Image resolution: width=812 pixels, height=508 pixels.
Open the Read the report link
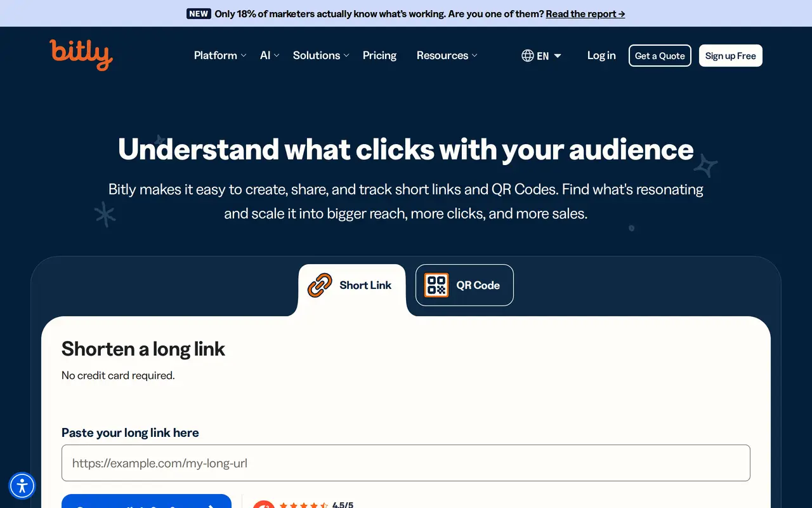point(586,13)
